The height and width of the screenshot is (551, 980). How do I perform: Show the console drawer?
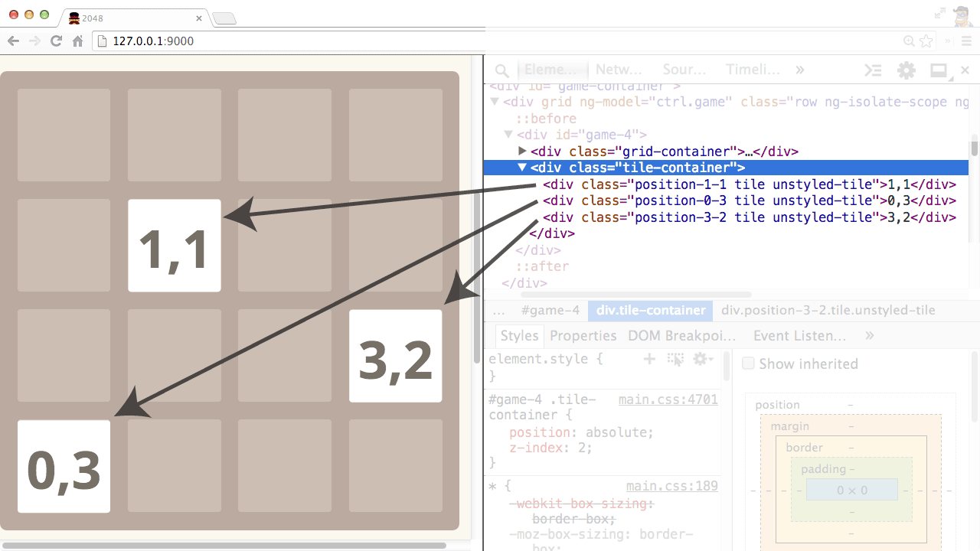873,70
